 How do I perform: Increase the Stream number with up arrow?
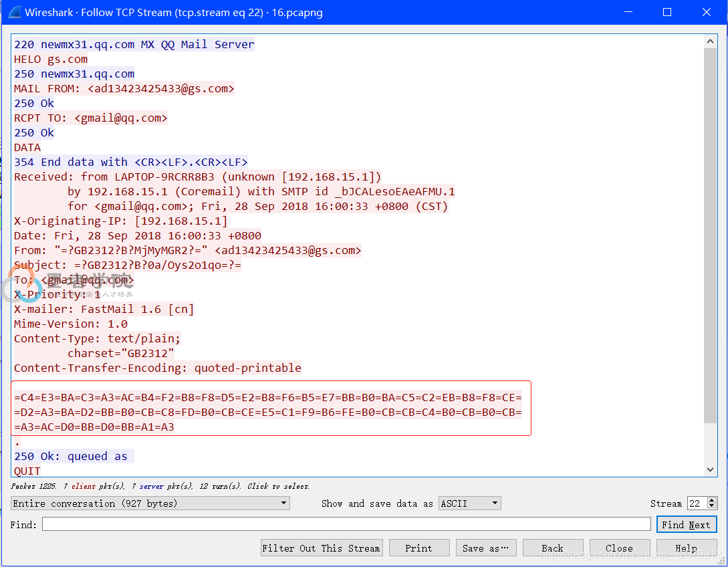click(x=712, y=500)
